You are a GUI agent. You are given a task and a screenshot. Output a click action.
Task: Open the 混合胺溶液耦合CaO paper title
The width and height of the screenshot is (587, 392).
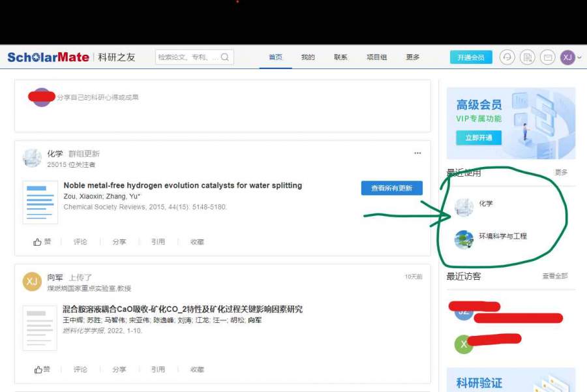pos(183,309)
